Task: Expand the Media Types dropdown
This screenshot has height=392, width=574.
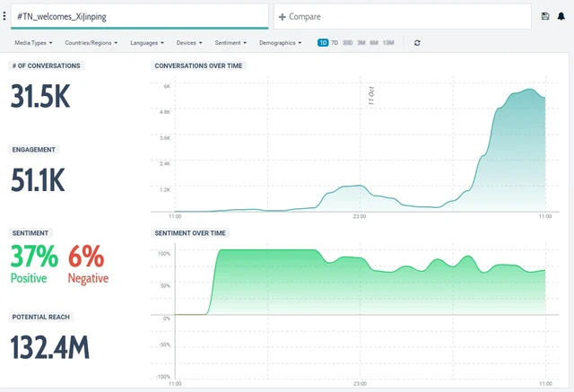Action: pos(33,43)
